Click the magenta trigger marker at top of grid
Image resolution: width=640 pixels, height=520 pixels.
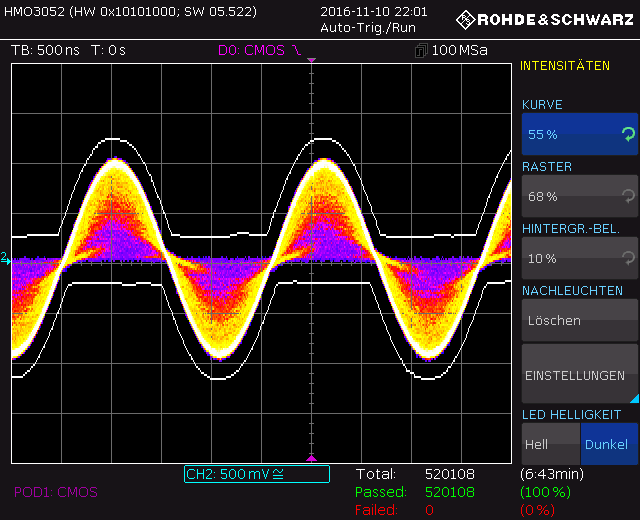[x=311, y=62]
